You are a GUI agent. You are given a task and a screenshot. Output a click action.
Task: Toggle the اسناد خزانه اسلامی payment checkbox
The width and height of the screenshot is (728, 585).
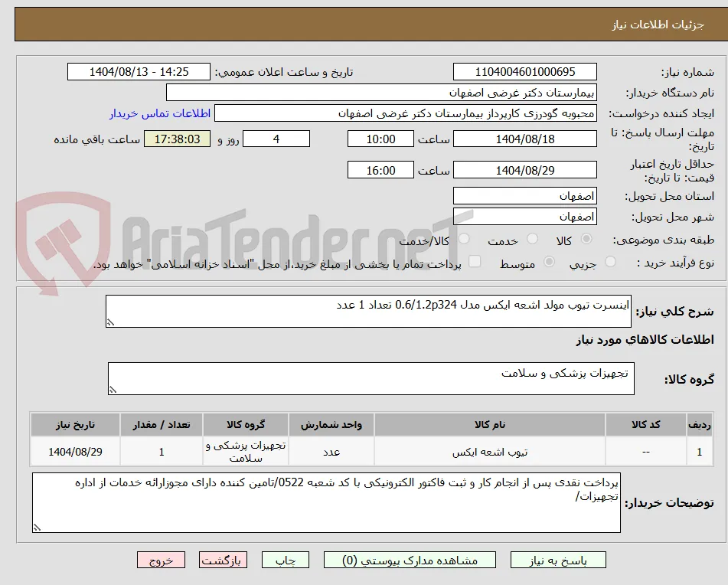click(475, 261)
